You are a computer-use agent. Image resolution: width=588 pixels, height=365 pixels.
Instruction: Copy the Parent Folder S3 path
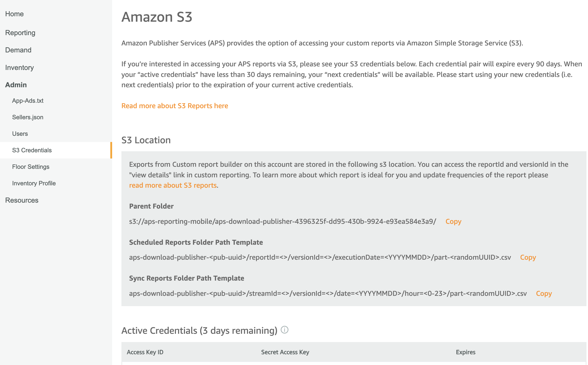tap(453, 221)
